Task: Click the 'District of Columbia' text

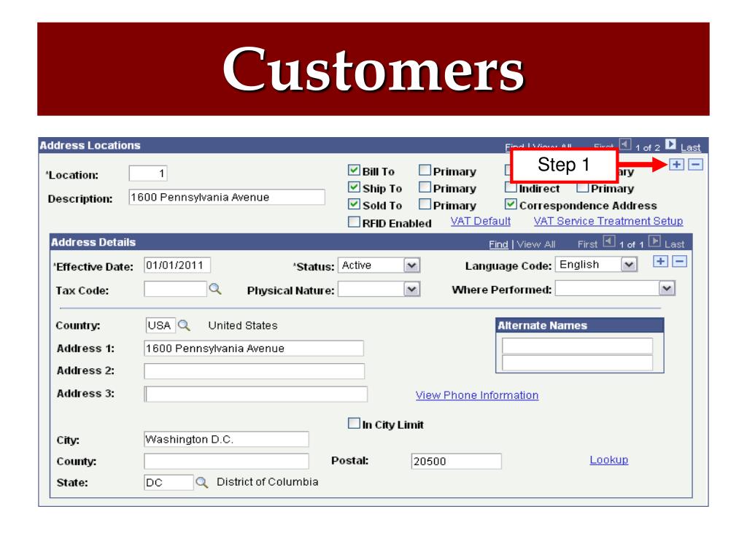Action: [x=267, y=482]
